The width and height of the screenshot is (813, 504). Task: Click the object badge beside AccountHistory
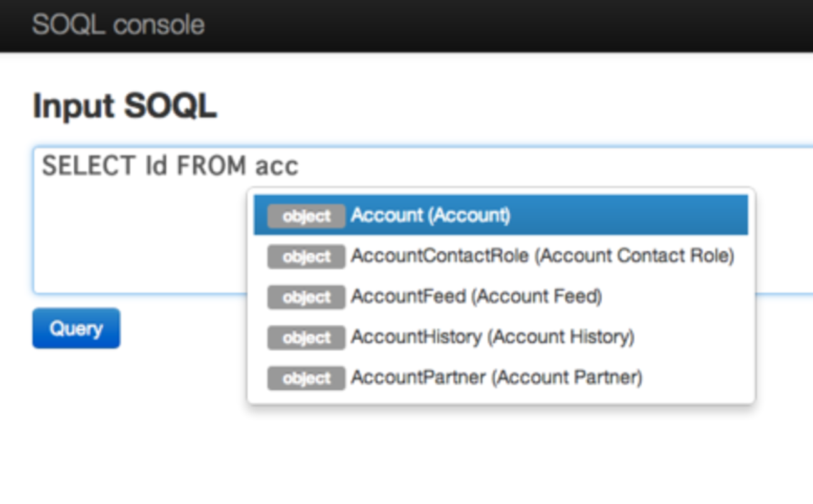(306, 338)
